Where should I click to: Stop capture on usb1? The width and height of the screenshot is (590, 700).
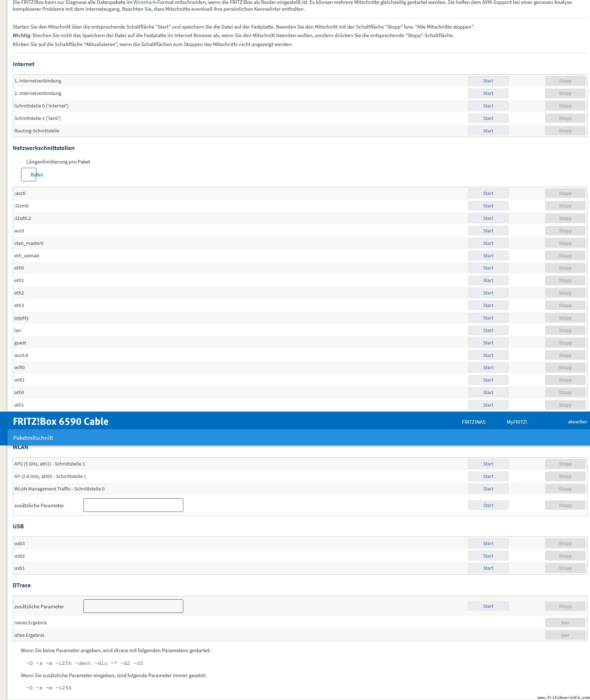565,568
